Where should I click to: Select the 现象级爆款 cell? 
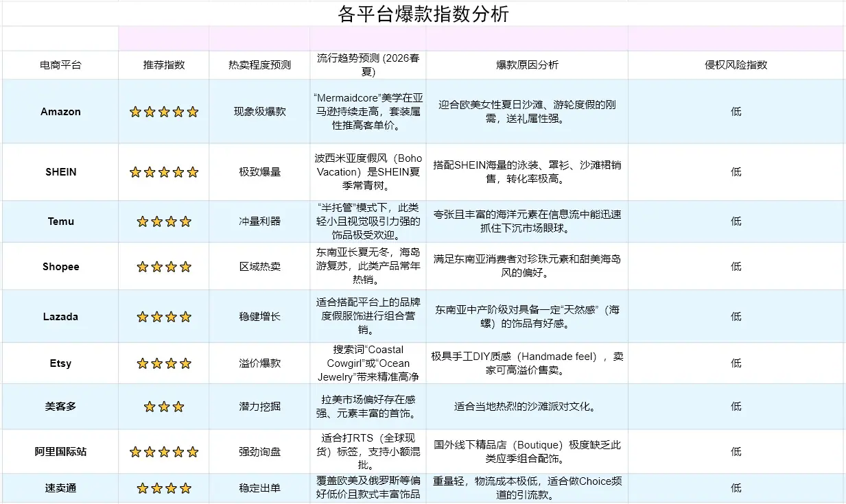(x=259, y=112)
